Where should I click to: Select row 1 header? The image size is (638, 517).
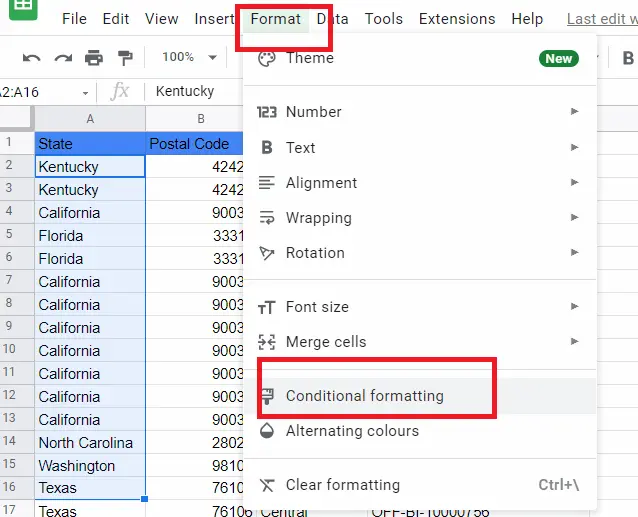point(17,142)
